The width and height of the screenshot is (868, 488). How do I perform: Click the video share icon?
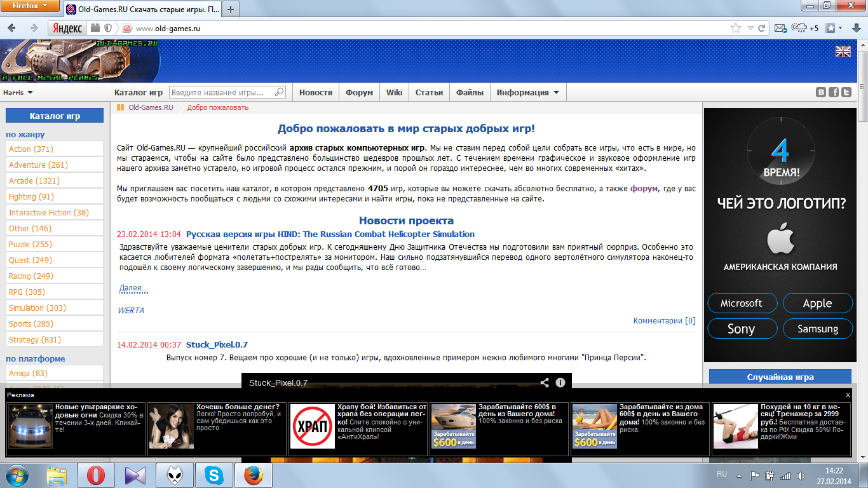click(x=545, y=383)
